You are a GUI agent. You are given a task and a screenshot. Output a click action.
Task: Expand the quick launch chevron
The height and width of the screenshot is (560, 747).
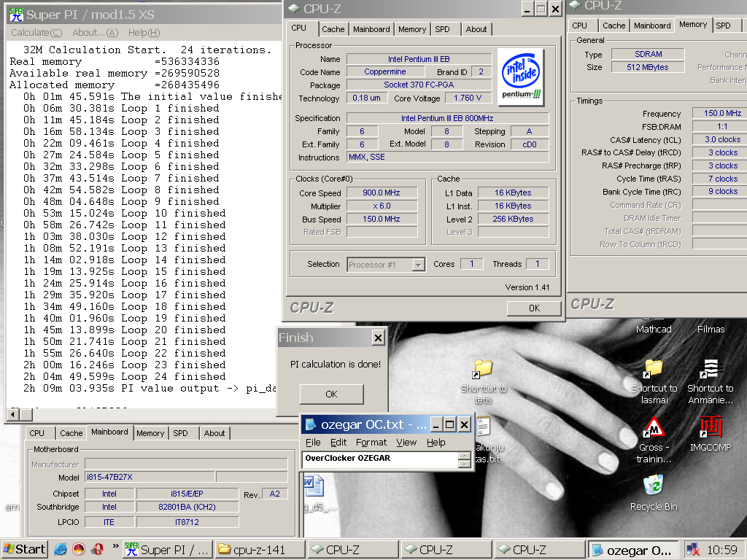click(115, 546)
